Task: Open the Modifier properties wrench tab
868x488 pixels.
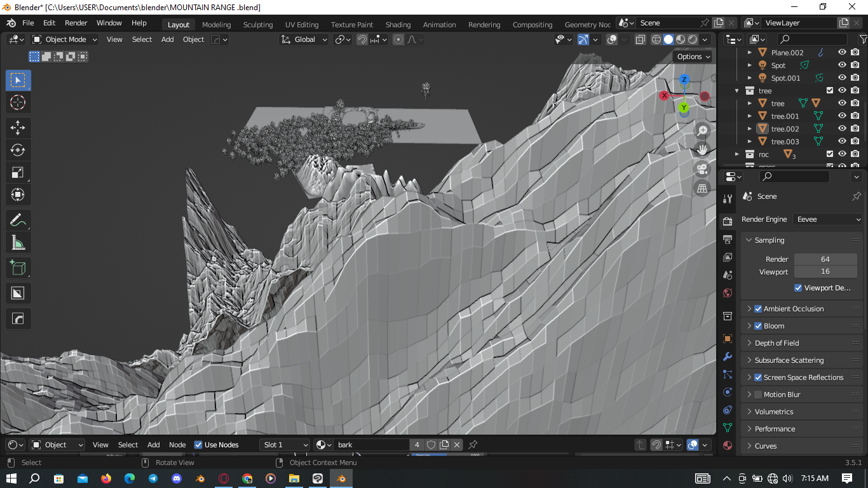Action: tap(728, 356)
